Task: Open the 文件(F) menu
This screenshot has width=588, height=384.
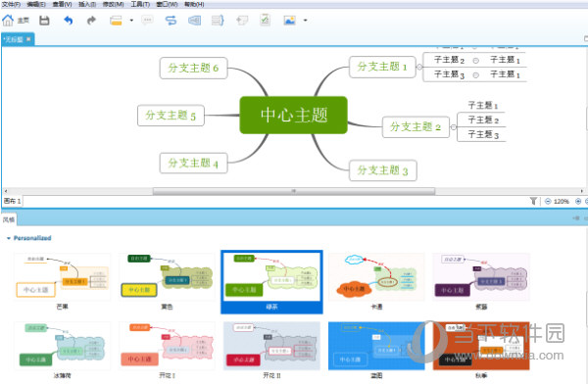Action: (11, 4)
